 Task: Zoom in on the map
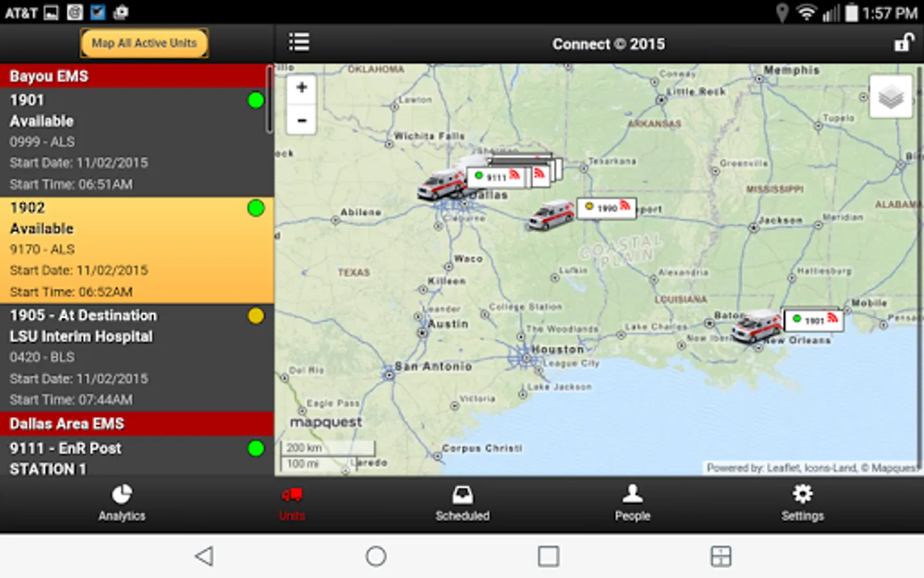(302, 88)
